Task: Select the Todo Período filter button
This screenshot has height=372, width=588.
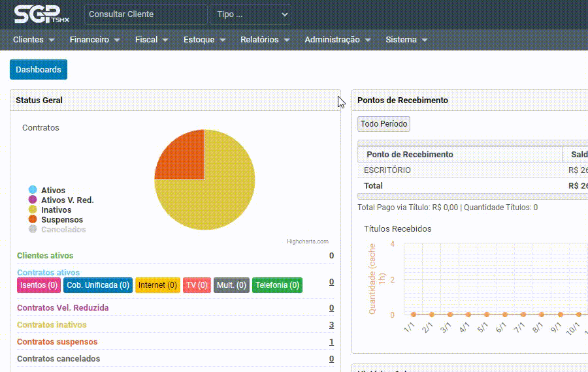Action: tap(384, 124)
